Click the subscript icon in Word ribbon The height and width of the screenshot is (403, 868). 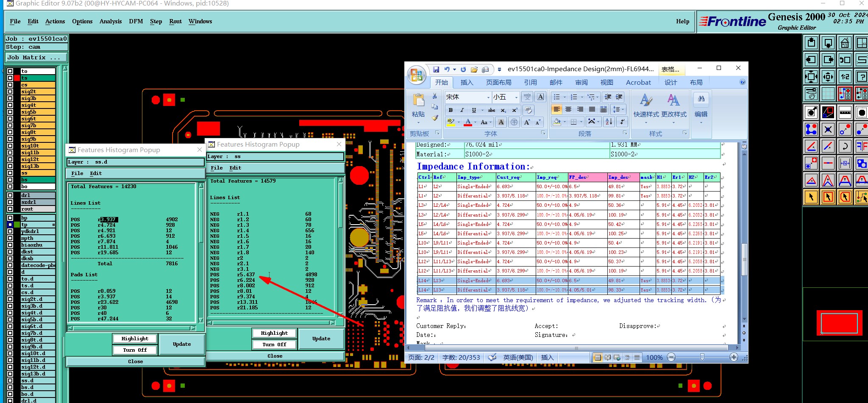503,110
